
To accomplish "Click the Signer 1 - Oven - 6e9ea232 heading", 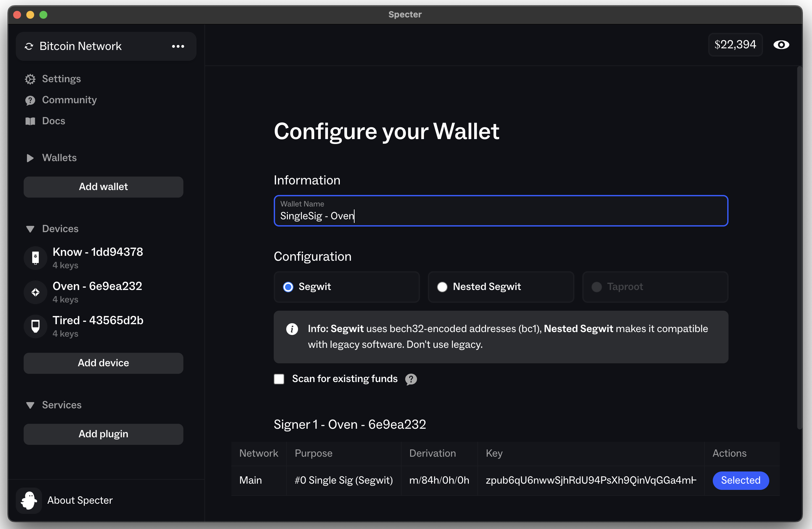I will pyautogui.click(x=350, y=424).
